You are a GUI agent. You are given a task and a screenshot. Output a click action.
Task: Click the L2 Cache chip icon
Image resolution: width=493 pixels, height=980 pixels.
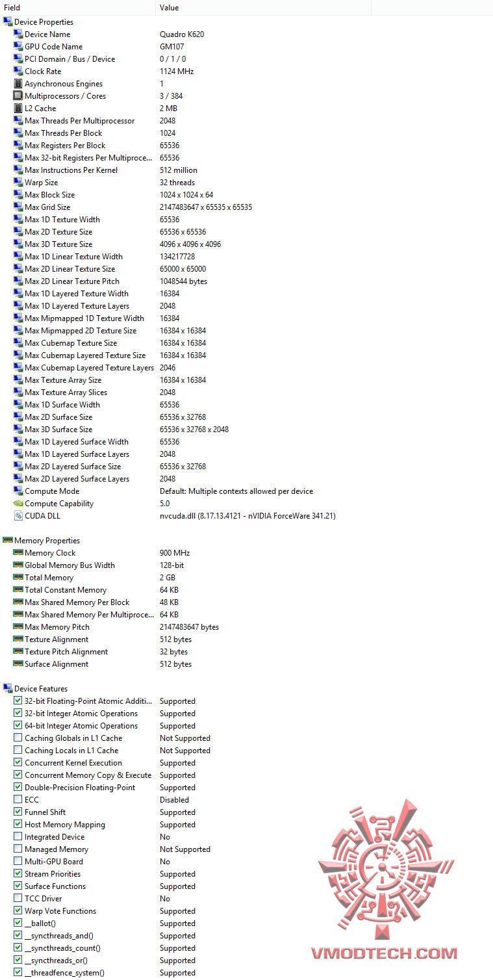coord(18,108)
